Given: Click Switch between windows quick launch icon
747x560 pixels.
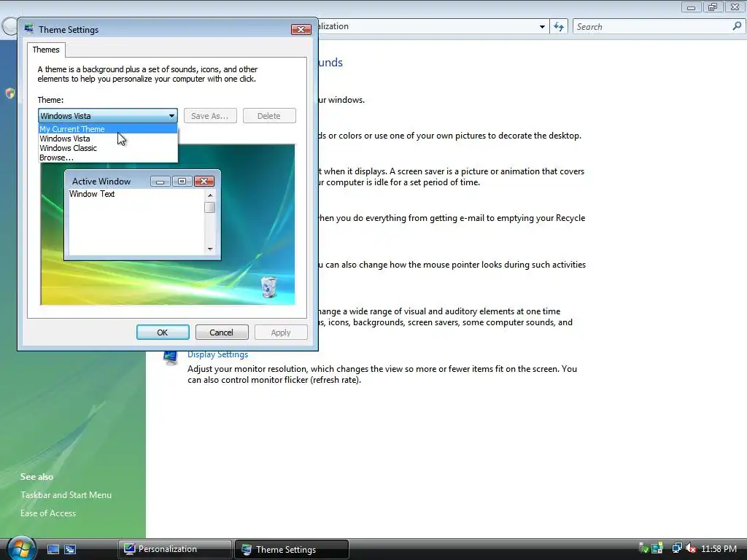Looking at the screenshot, I should click(70, 550).
